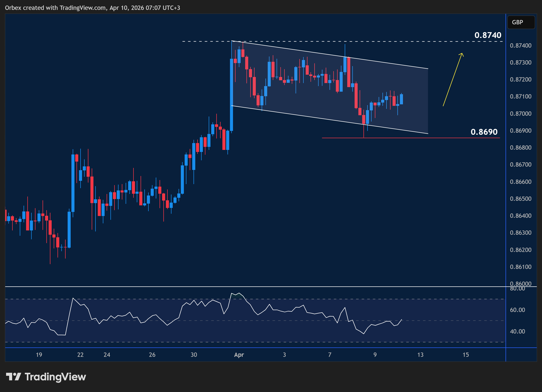Click the 80.00 level on the RSI scale
This screenshot has width=542, height=392.
(x=518, y=288)
